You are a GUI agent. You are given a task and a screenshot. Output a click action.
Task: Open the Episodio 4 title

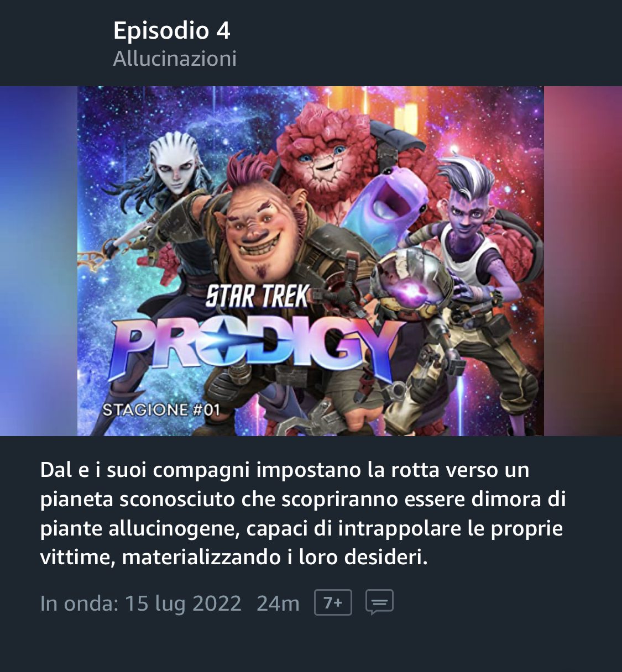[x=171, y=30]
